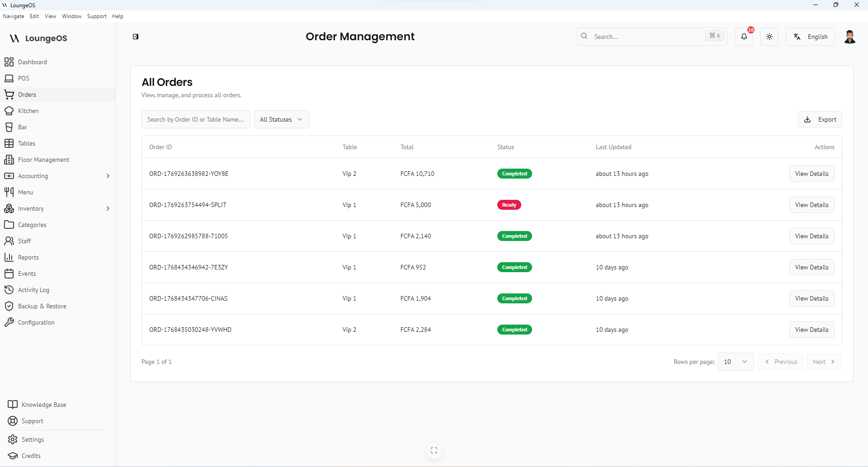Click the user profile avatar
This screenshot has width=868, height=467.
click(849, 37)
